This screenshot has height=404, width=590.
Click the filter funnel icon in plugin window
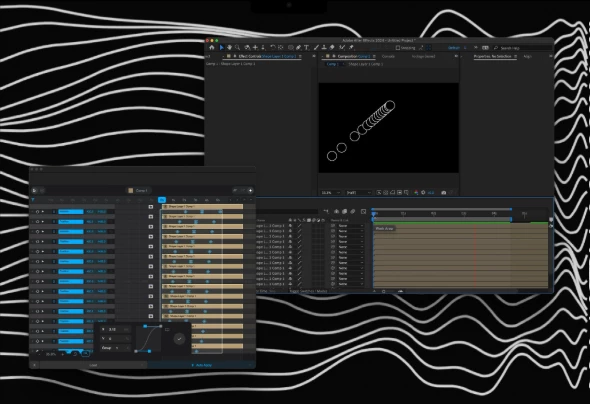pyautogui.click(x=33, y=200)
